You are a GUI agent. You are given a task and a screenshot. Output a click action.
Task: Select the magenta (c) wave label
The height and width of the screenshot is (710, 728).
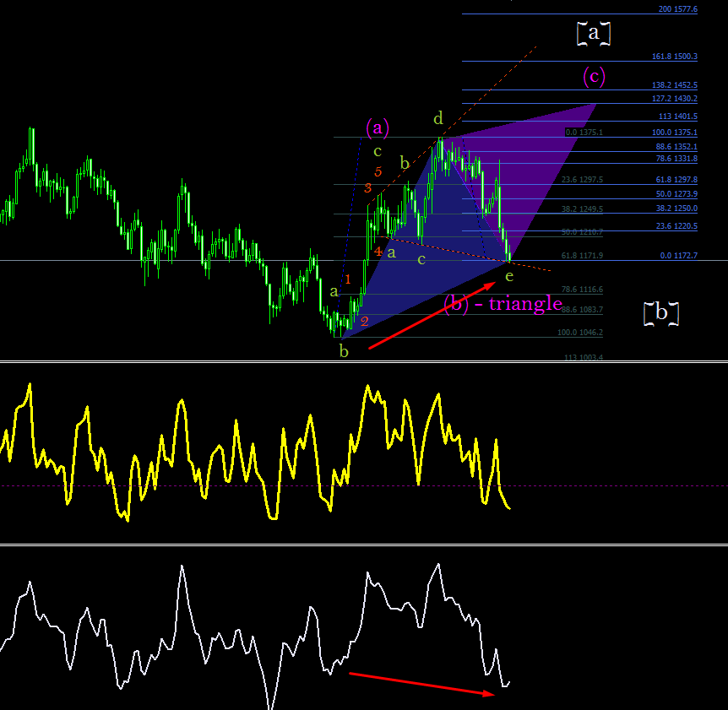coord(594,76)
